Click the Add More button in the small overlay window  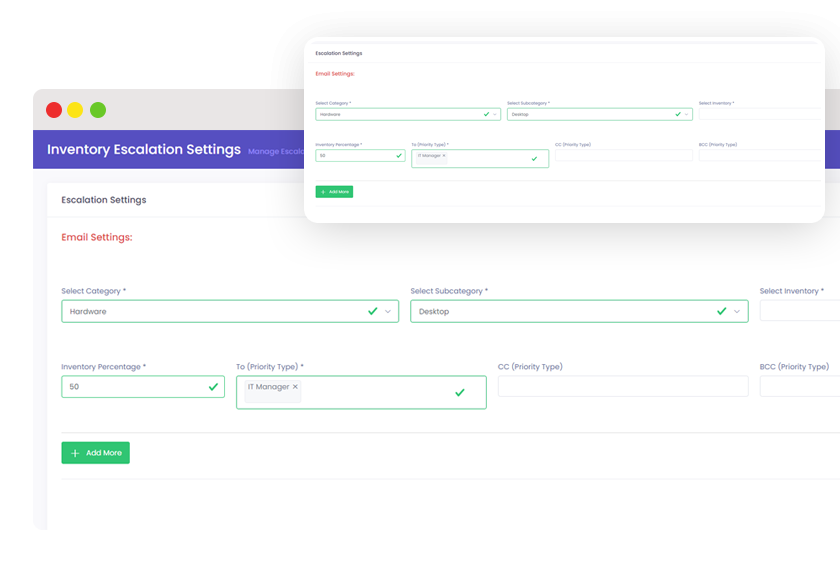(x=334, y=192)
